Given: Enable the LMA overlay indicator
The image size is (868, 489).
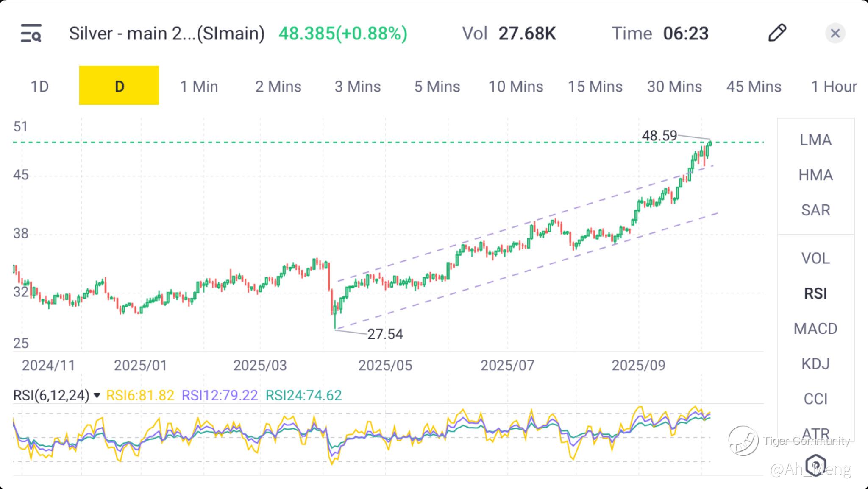Looking at the screenshot, I should (x=815, y=140).
